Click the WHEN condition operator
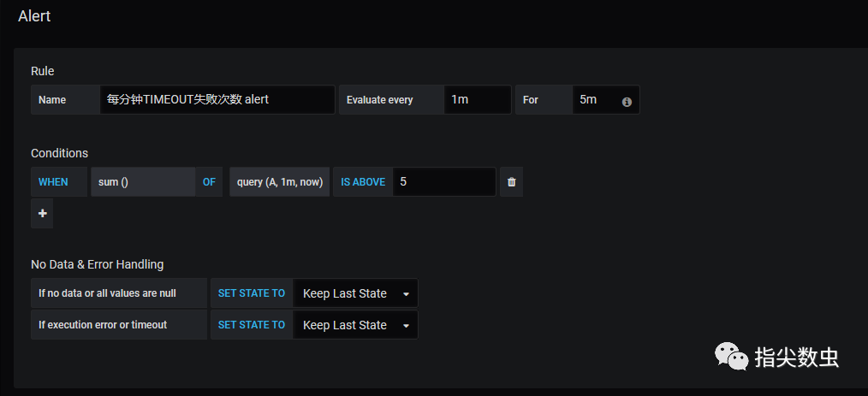The height and width of the screenshot is (396, 868). coord(53,182)
